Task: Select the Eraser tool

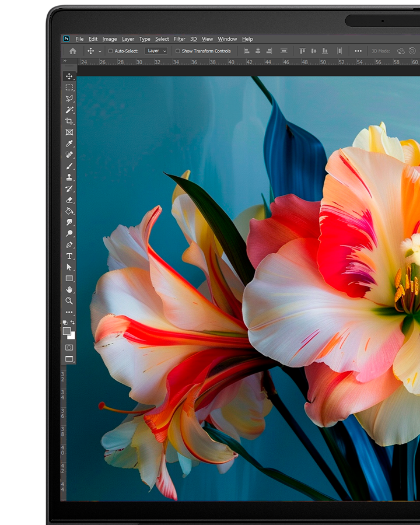Action: click(x=69, y=200)
